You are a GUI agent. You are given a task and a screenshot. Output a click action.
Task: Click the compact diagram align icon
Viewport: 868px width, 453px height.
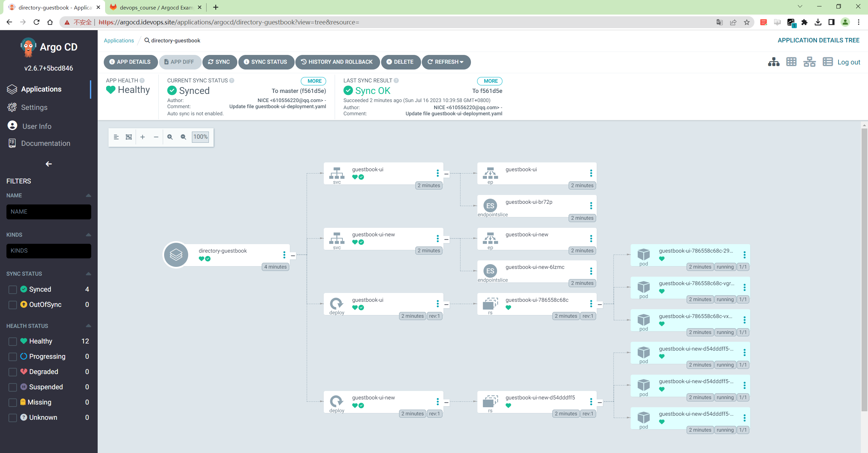click(x=116, y=137)
